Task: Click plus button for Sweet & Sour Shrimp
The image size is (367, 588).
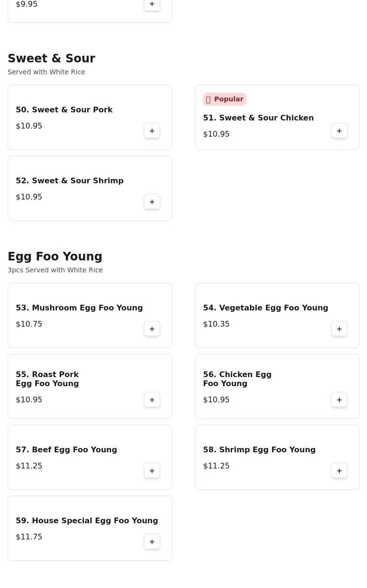Action: [x=152, y=202]
